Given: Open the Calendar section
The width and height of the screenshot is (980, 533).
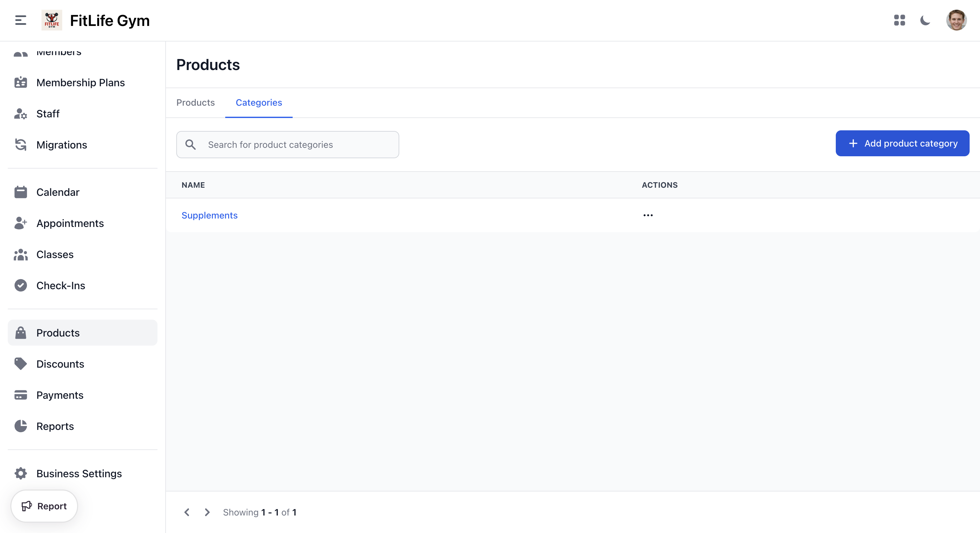Looking at the screenshot, I should [x=58, y=192].
